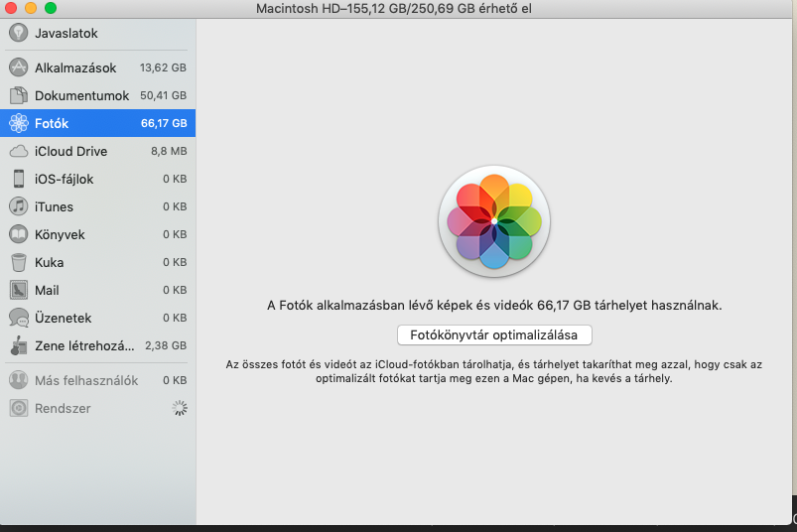Click the Rendszer gear icon
Viewport: 797px width, 532px height.
click(18, 409)
